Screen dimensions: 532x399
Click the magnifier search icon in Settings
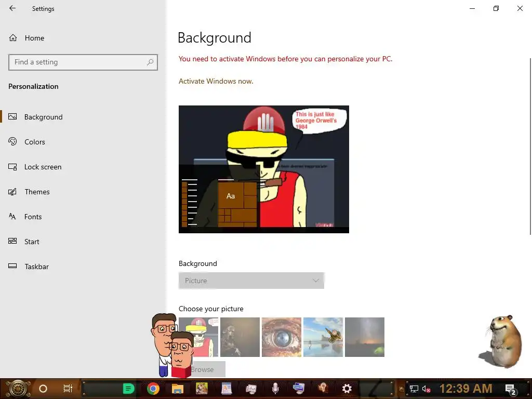[x=150, y=62]
